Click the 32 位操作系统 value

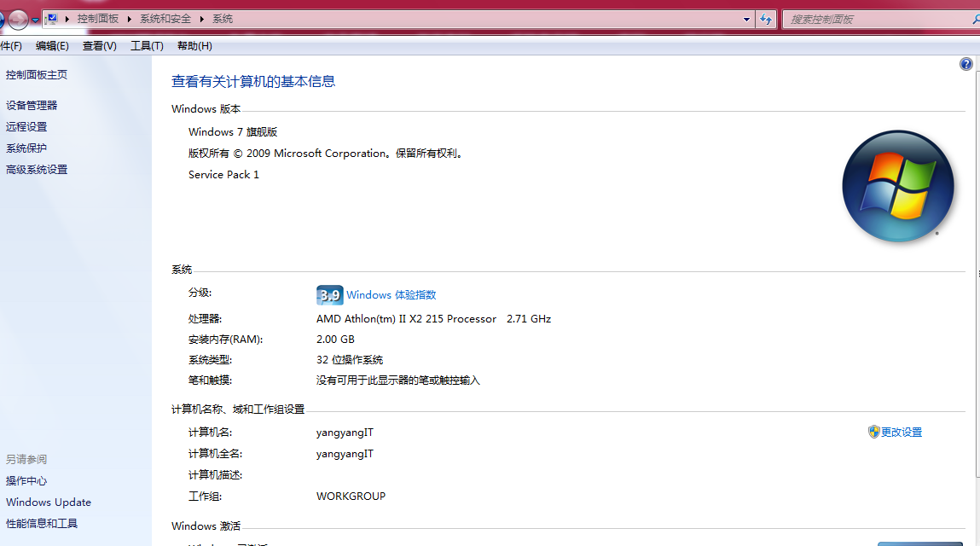point(350,360)
